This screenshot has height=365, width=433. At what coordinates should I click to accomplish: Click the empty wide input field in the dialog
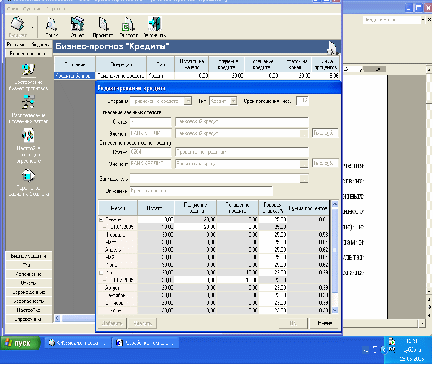215,179
